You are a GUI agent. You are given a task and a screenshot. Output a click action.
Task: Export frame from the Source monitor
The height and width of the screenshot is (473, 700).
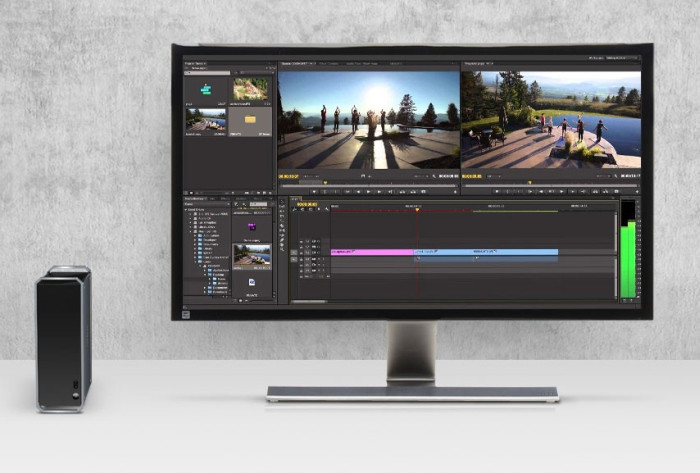423,191
